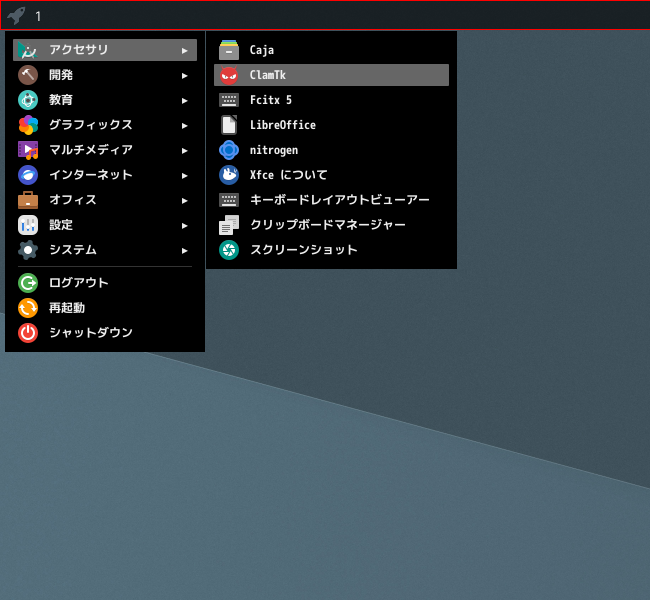The width and height of the screenshot is (650, 600).
Task: Open スクリーンショット entry
Action: click(x=331, y=250)
